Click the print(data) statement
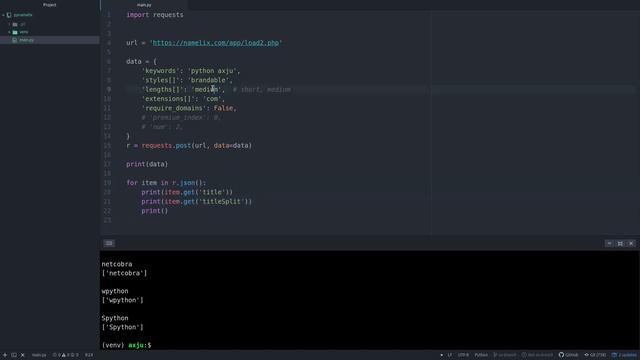640x360 pixels. [147, 164]
